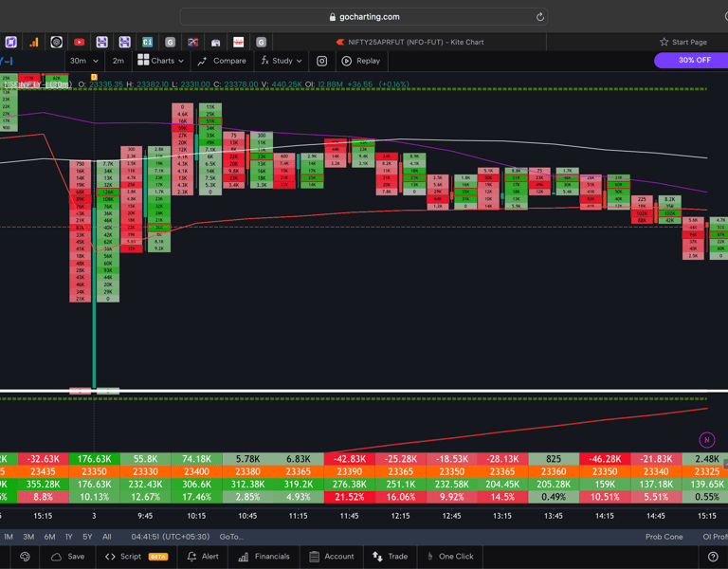Click GoTo... date navigation
The height and width of the screenshot is (569, 728).
click(231, 537)
